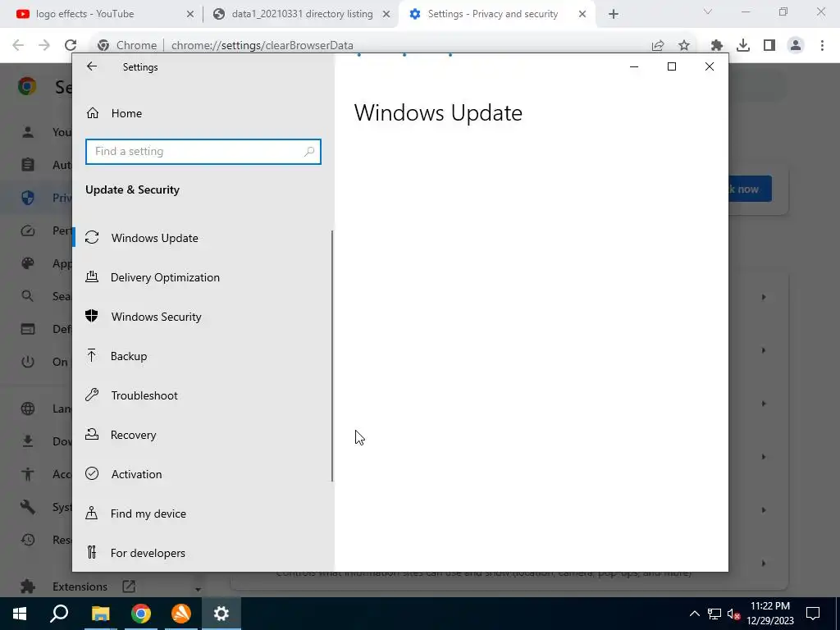This screenshot has width=840, height=630.
Task: Open a new Chrome tab
Action: [614, 15]
